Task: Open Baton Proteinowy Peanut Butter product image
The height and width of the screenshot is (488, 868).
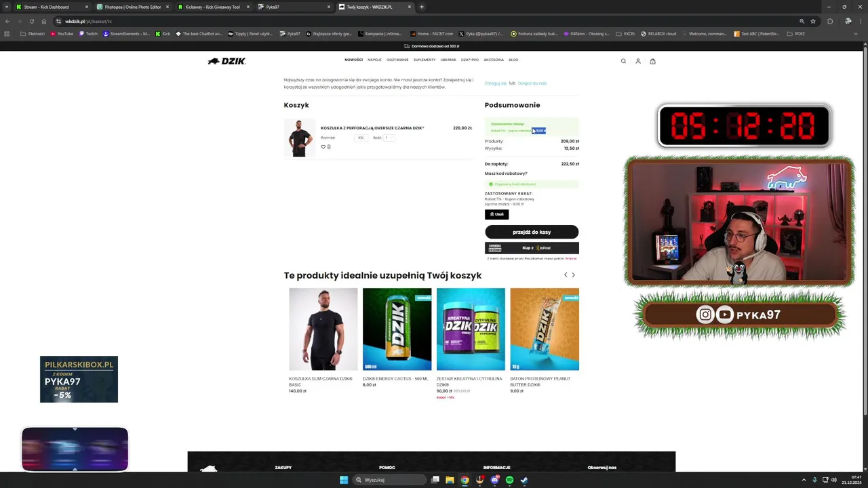Action: 545,329
